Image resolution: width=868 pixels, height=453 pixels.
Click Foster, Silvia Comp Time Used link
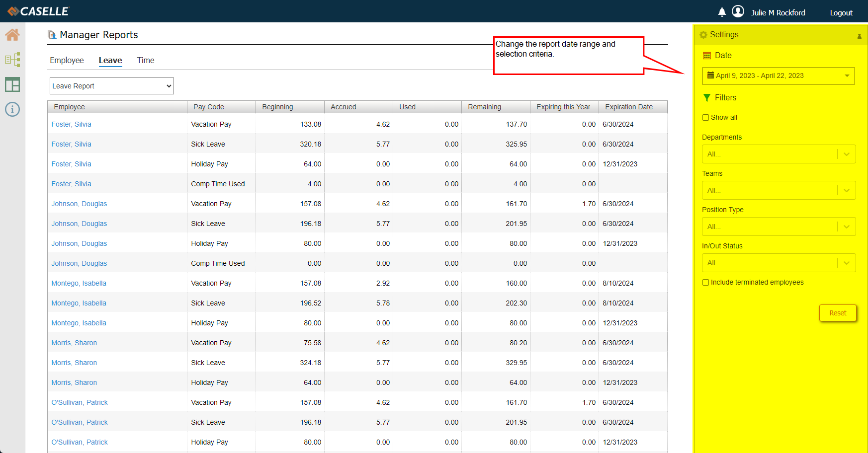(x=72, y=184)
